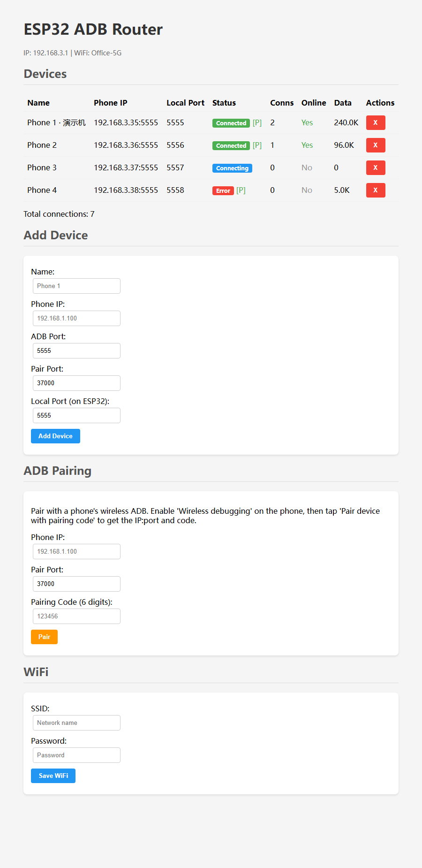Click the X button in the Phone 3 row

pos(376,168)
